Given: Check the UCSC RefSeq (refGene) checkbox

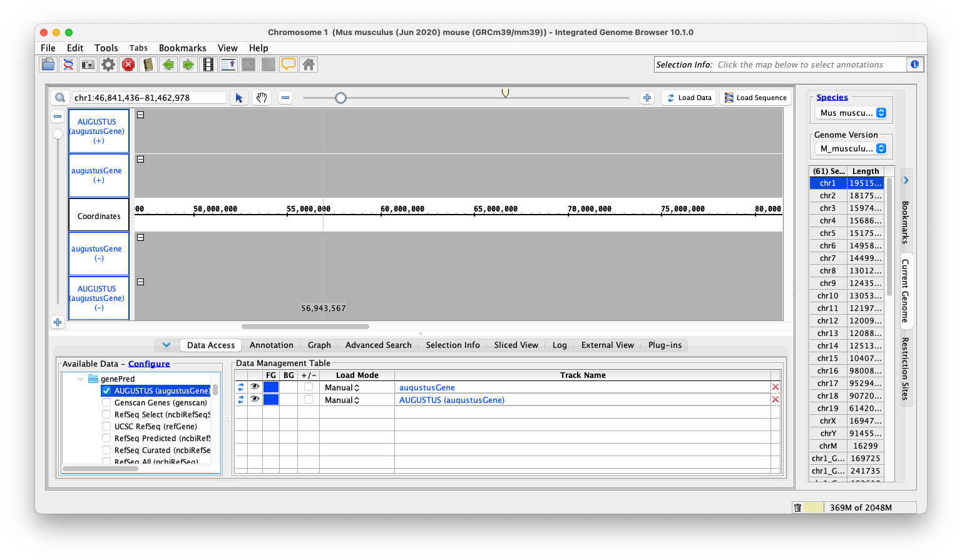Looking at the screenshot, I should coord(106,427).
